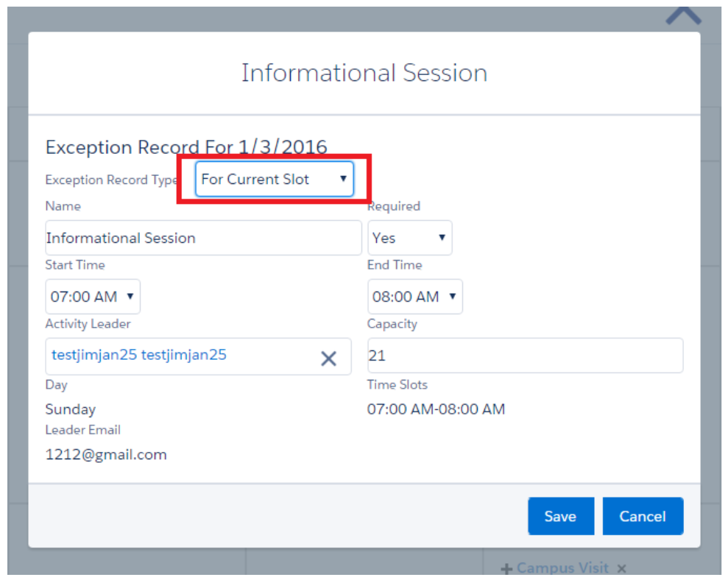Click the Sunday day value
The width and height of the screenshot is (728, 580).
tap(71, 409)
